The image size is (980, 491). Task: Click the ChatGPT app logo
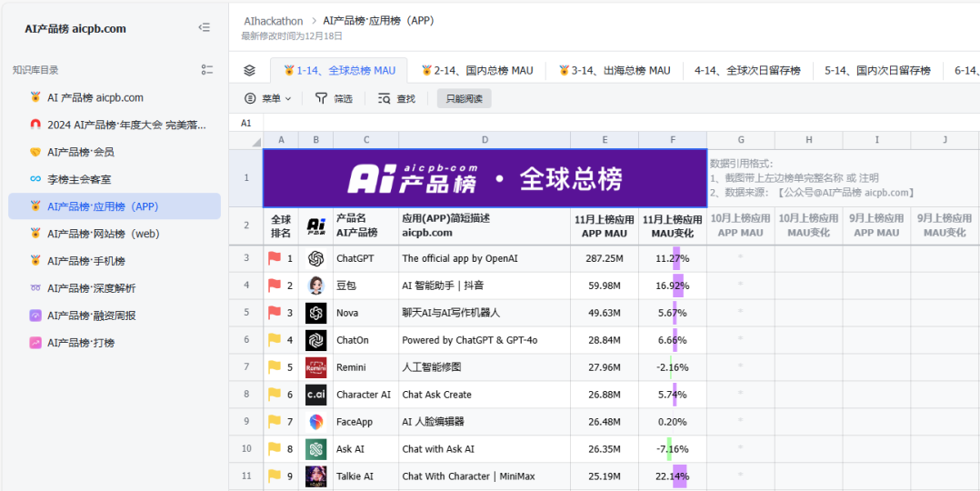tap(315, 258)
